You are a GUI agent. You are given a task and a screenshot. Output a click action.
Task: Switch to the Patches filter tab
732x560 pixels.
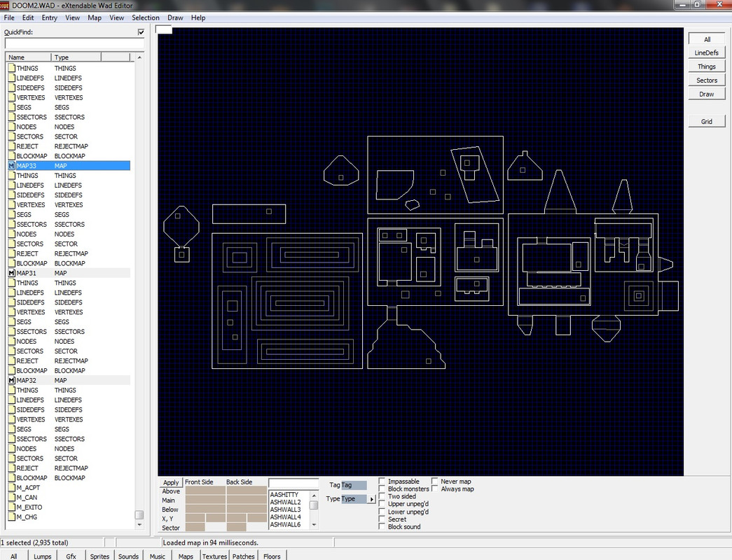click(x=244, y=556)
